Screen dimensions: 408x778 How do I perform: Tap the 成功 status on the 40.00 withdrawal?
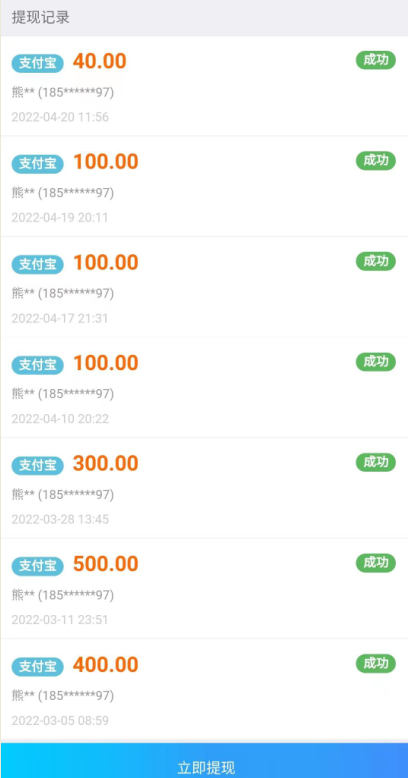(376, 61)
